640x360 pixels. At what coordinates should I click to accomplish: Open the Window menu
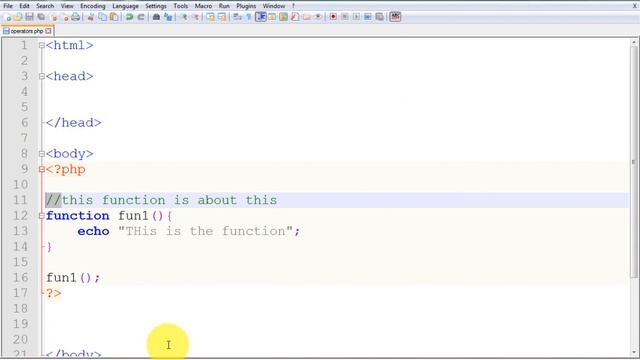[274, 6]
